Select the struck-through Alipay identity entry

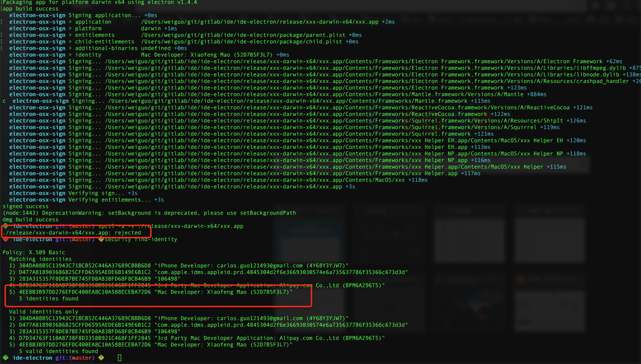[189, 285]
